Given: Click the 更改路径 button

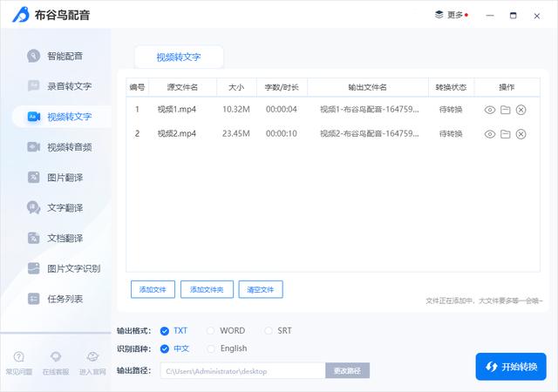Looking at the screenshot, I should (348, 371).
